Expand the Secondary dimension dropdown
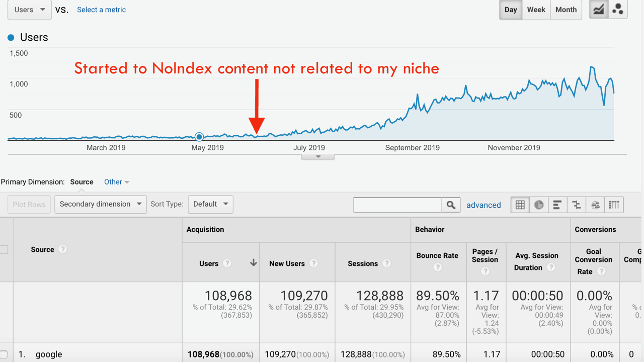The image size is (644, 362). coord(101,204)
